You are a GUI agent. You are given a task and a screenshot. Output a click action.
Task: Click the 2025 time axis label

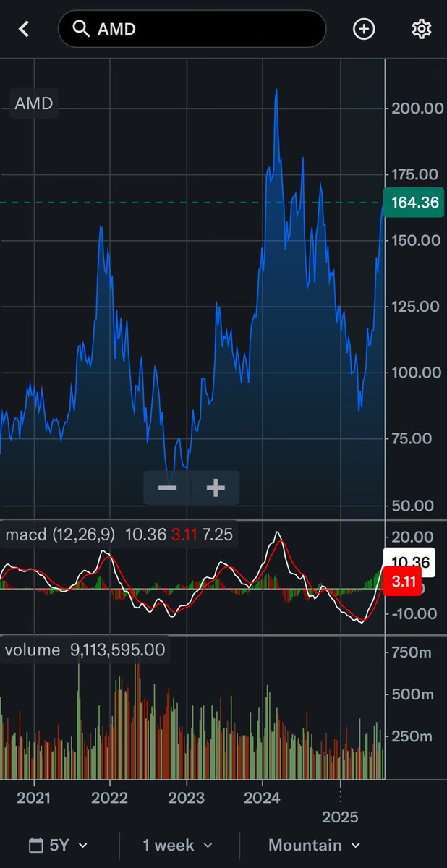pos(340,816)
